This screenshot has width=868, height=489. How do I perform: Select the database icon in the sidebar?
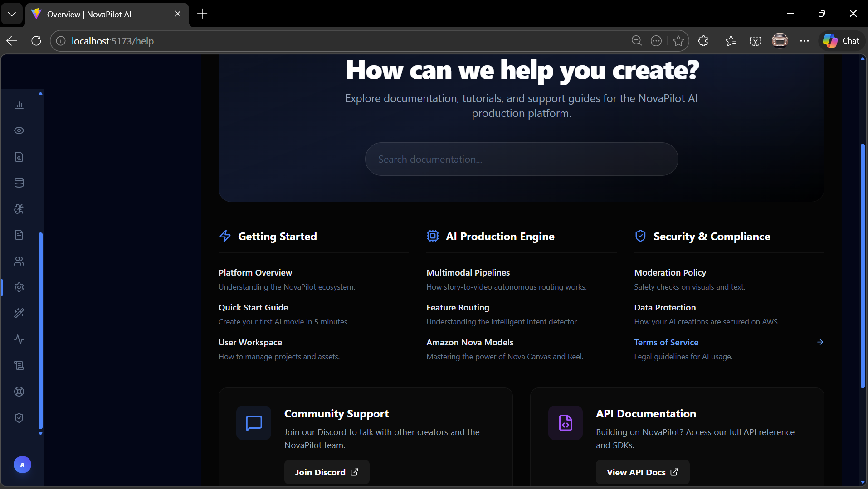[x=19, y=183]
